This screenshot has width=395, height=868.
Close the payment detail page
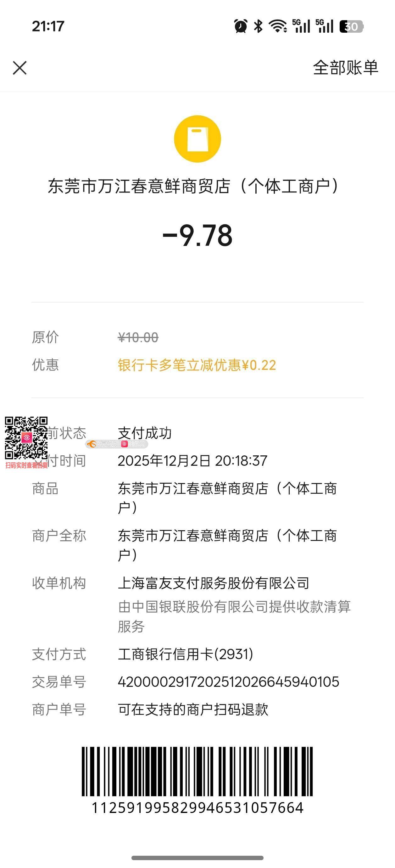pos(19,68)
